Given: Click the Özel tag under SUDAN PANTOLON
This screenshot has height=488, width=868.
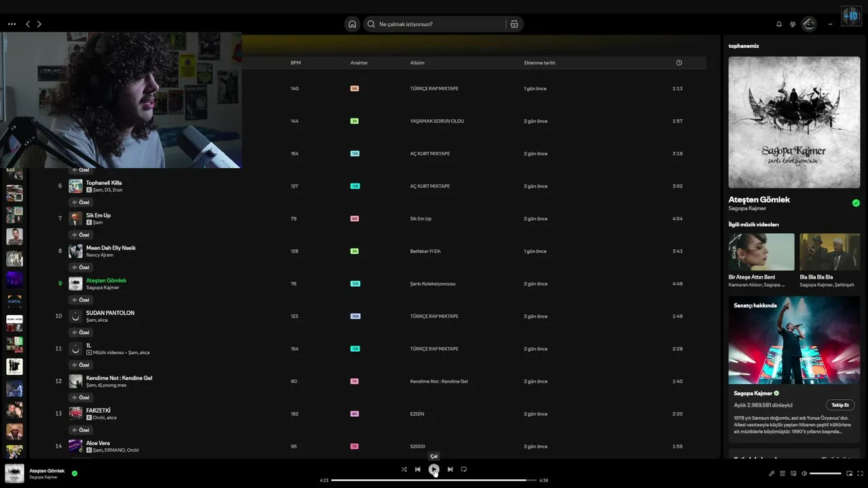Looking at the screenshot, I should 81,332.
